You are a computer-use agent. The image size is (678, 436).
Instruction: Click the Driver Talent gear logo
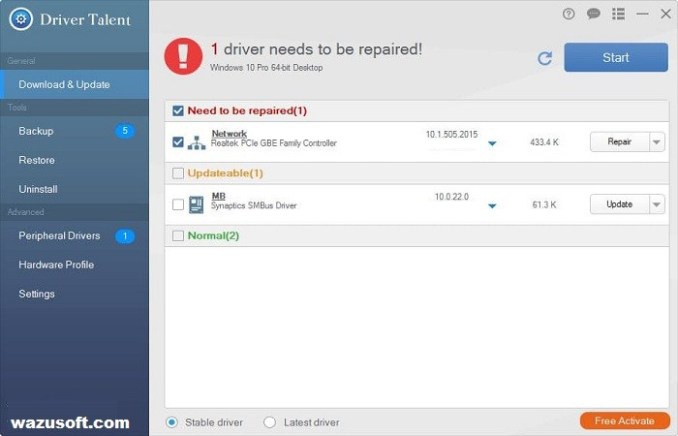tap(21, 19)
